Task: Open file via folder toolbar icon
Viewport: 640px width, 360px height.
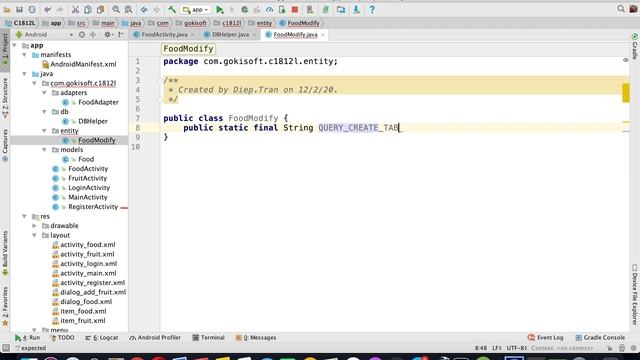Action: 7,9
